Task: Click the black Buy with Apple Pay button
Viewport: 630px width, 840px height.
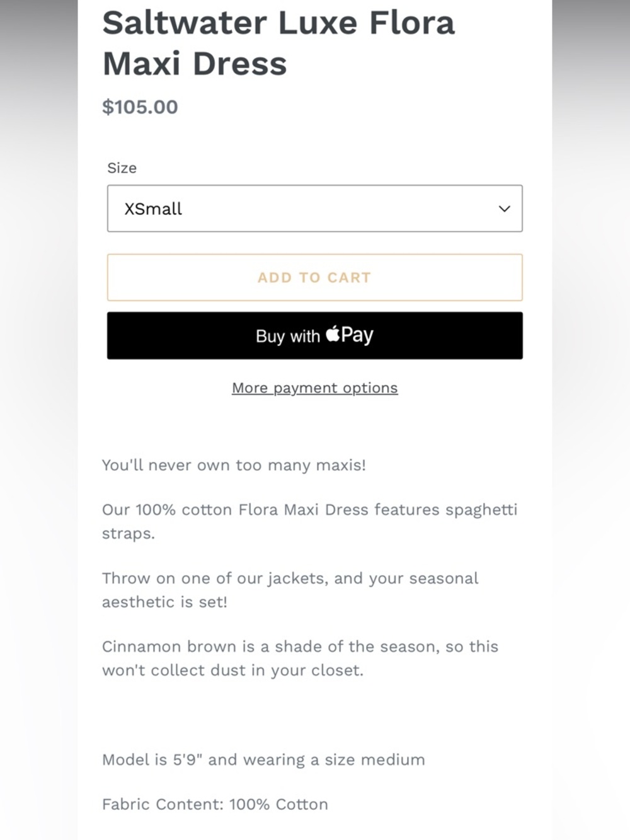Action: tap(314, 335)
